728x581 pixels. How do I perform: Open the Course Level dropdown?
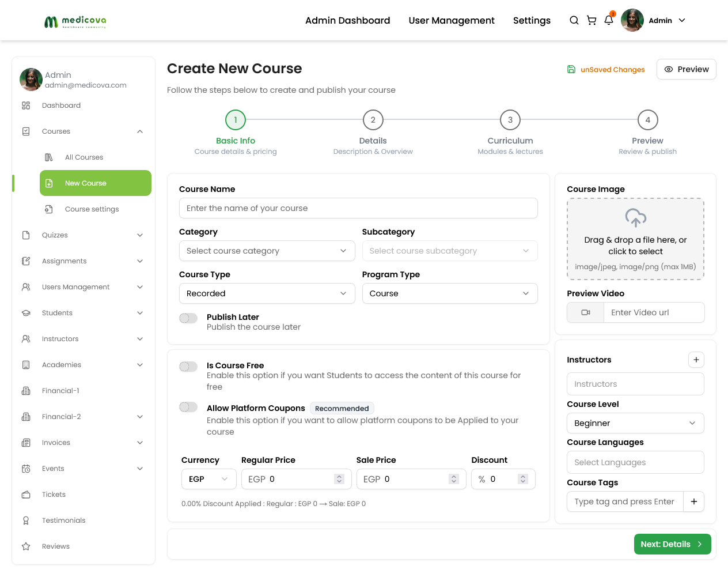pyautogui.click(x=635, y=423)
